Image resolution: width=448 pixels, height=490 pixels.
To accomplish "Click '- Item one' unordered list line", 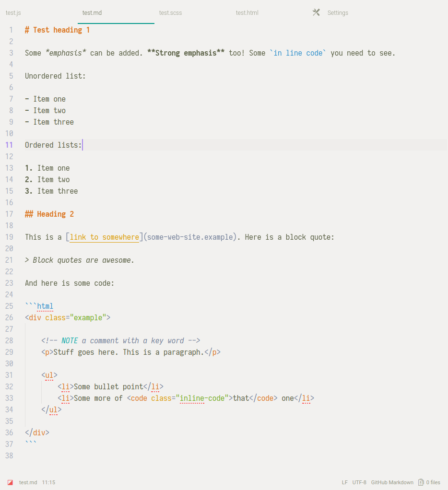I will click(46, 99).
